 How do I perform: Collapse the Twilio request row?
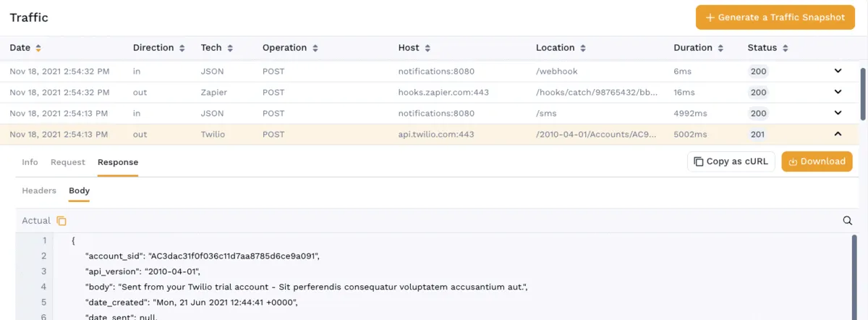pyautogui.click(x=838, y=134)
